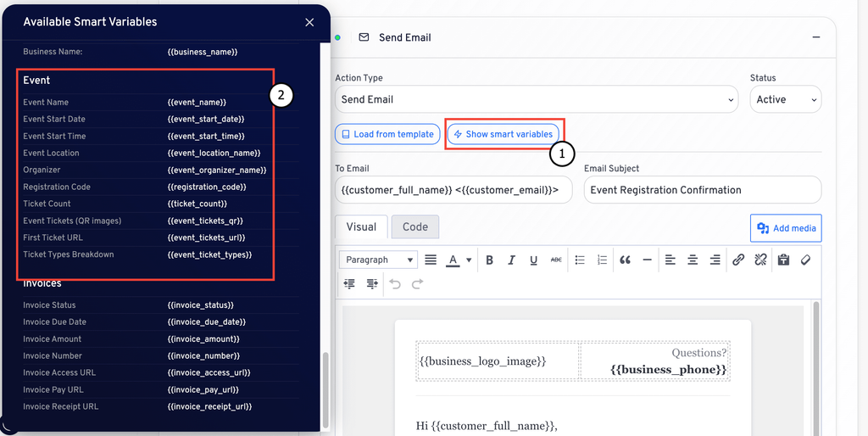Click the Add media button
The width and height of the screenshot is (868, 436).
pos(786,228)
